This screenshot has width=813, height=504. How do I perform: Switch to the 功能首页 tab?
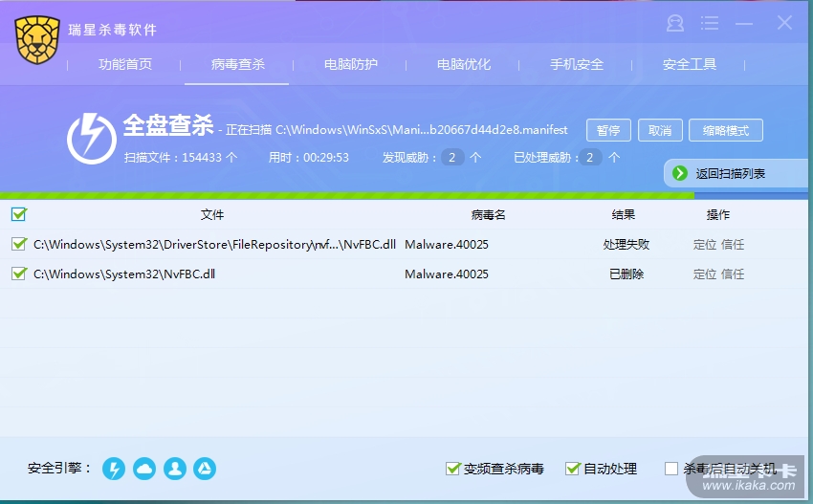click(125, 64)
